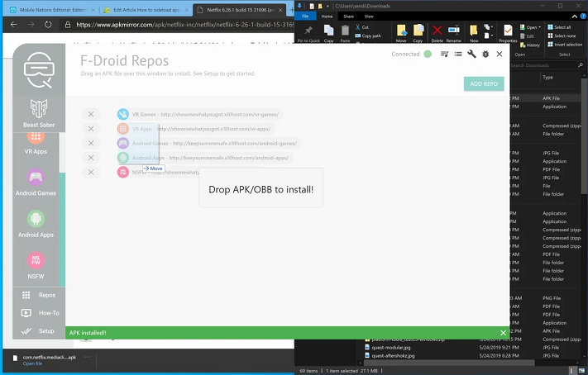Screen dimensions: 588x375
Task: Click the ADD REPO button
Action: pos(484,84)
